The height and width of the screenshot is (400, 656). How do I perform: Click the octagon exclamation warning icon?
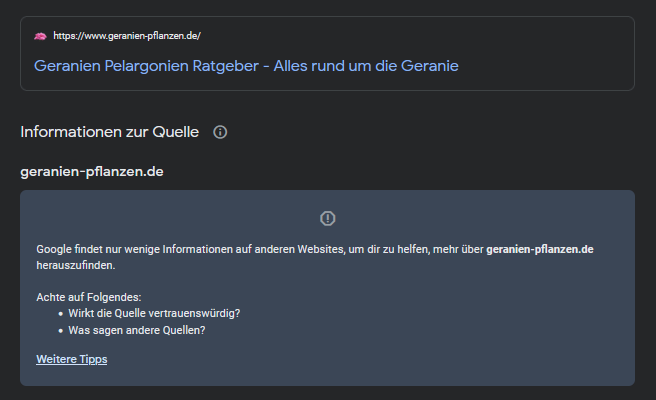[328, 218]
